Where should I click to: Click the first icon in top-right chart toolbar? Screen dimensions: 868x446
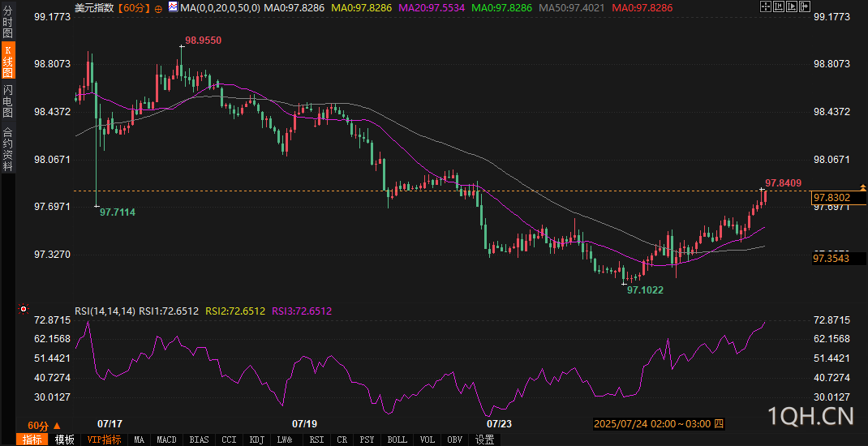click(x=765, y=7)
